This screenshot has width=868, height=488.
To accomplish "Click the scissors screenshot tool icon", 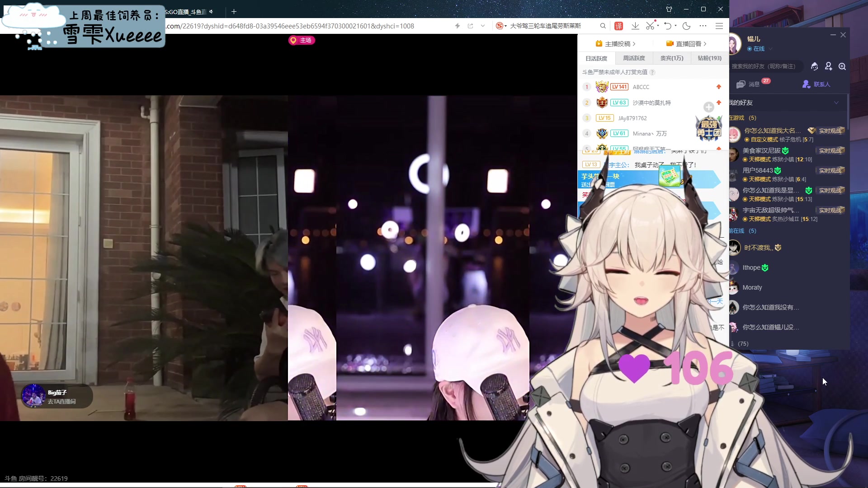I will [x=650, y=26].
